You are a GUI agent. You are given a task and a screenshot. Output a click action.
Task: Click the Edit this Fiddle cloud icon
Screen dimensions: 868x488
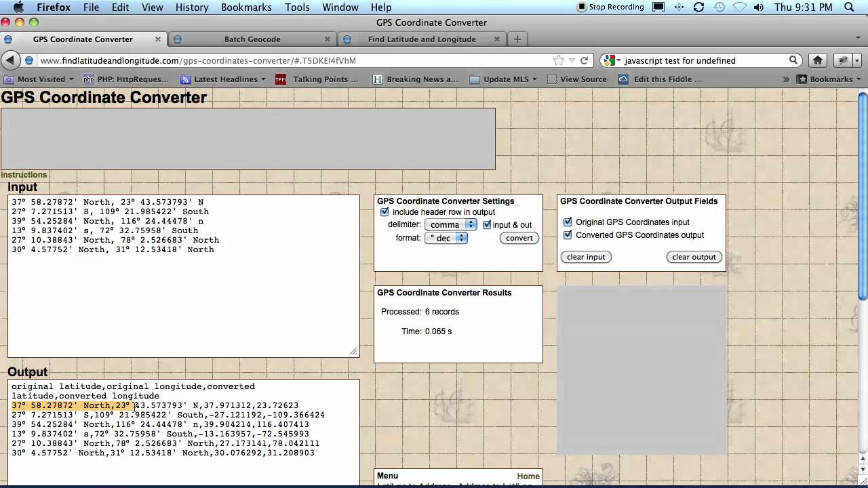point(623,79)
